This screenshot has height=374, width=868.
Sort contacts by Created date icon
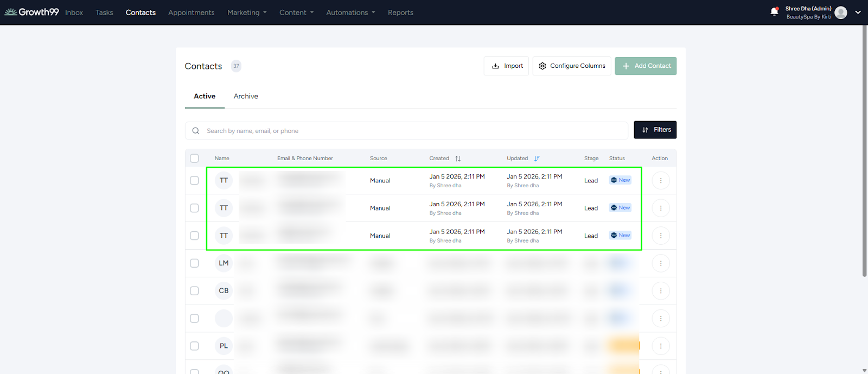click(x=458, y=159)
